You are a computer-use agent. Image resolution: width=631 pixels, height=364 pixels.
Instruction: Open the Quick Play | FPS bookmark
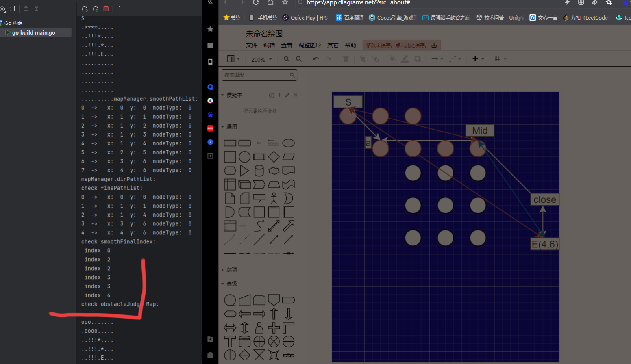[x=305, y=17]
